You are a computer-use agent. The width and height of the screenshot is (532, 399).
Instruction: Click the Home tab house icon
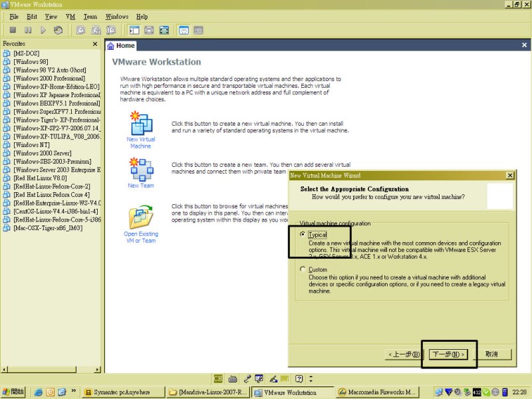point(110,46)
